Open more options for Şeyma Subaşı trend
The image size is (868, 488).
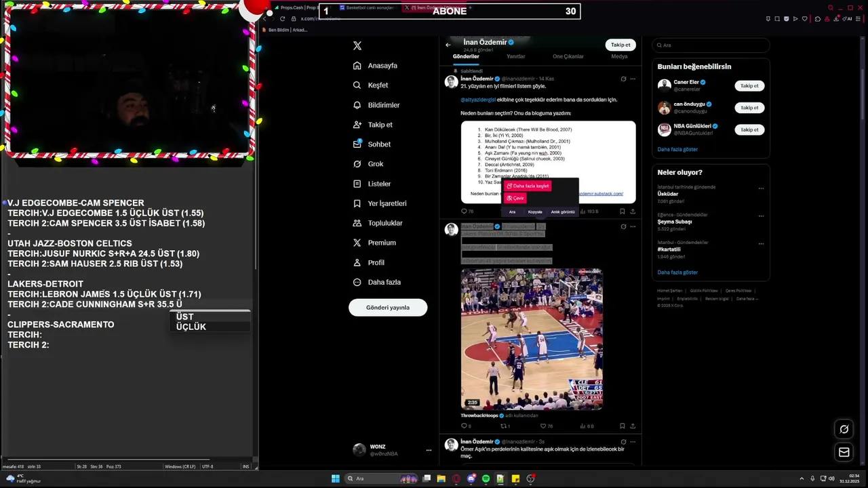coord(761,216)
